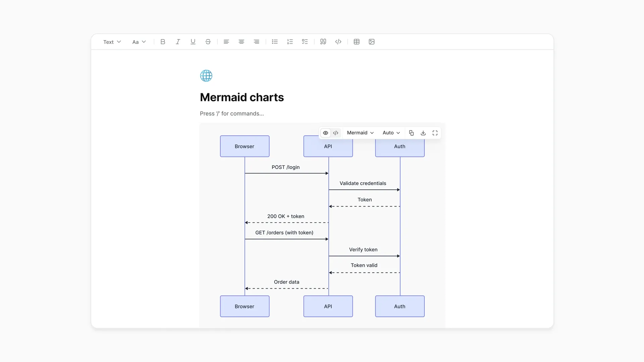Toggle italic formatting
Screen dimensions: 644x362
click(178, 42)
